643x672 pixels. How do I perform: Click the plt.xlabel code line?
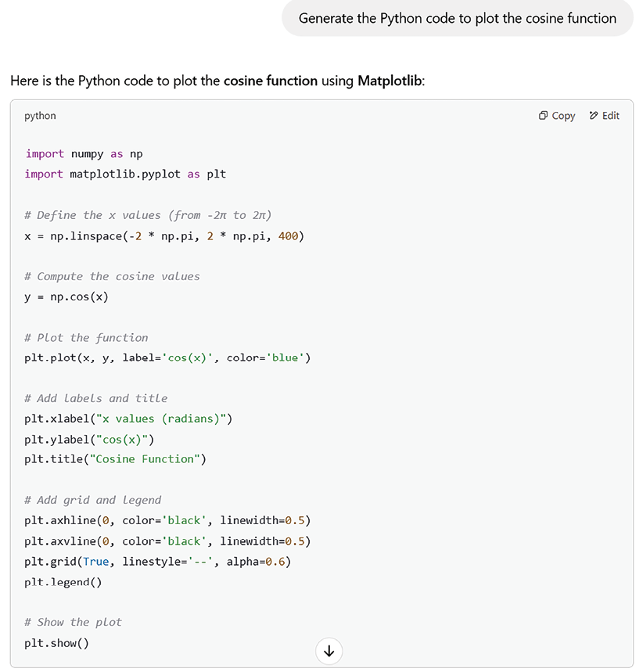click(128, 419)
